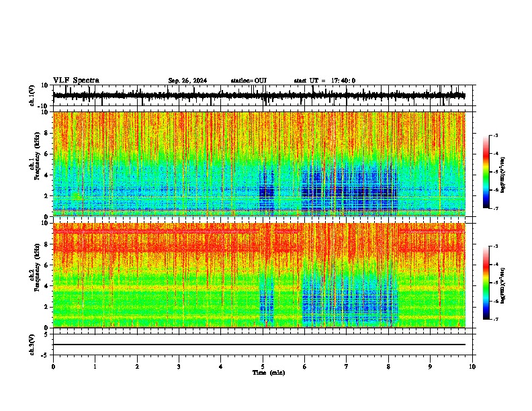Click the time axis tick label 3

[179, 367]
